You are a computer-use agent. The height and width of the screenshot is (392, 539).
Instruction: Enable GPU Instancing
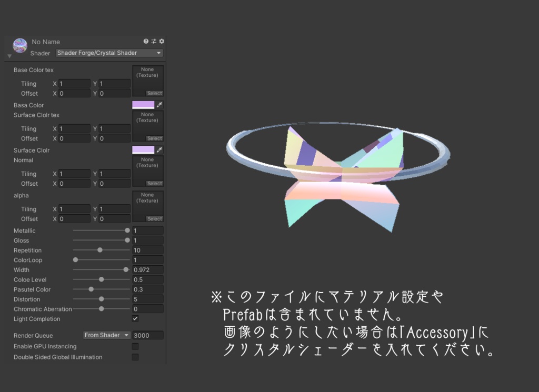click(135, 346)
